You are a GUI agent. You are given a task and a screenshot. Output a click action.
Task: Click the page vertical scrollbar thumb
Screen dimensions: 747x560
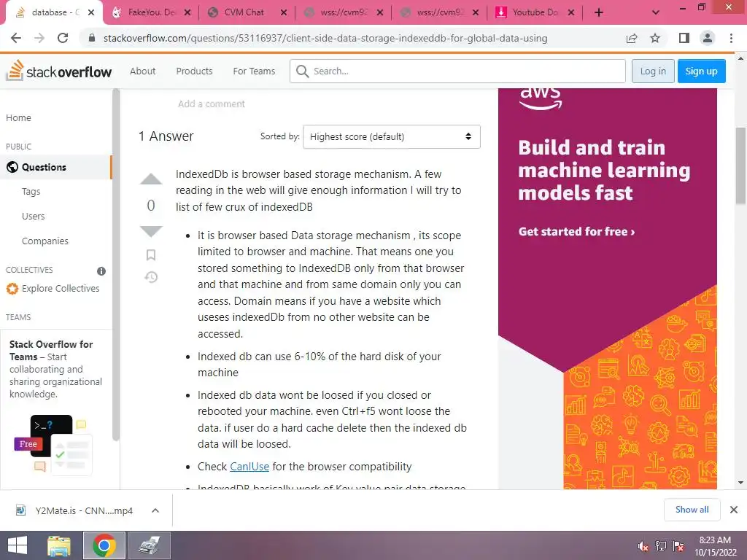pyautogui.click(x=741, y=166)
